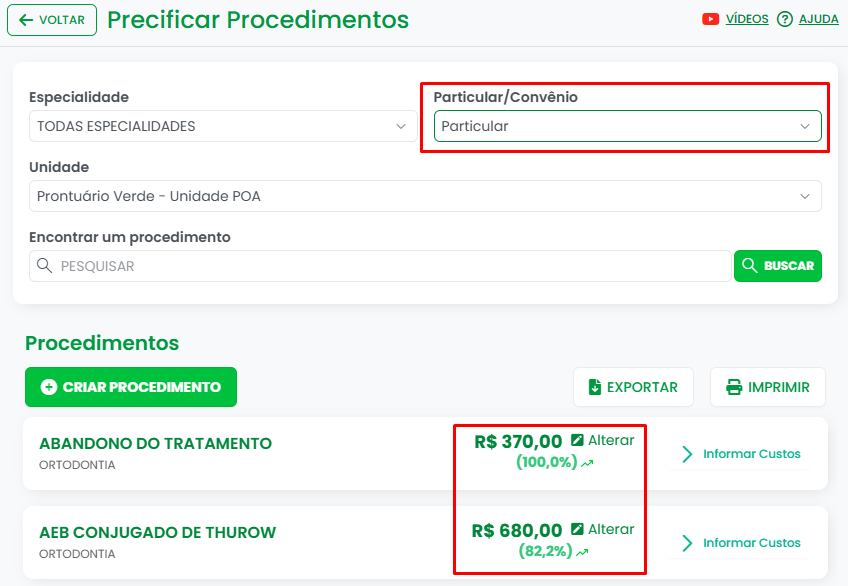This screenshot has height=586, width=848.
Task: Click edit icon for Abandono do Tratamento price
Action: (577, 441)
